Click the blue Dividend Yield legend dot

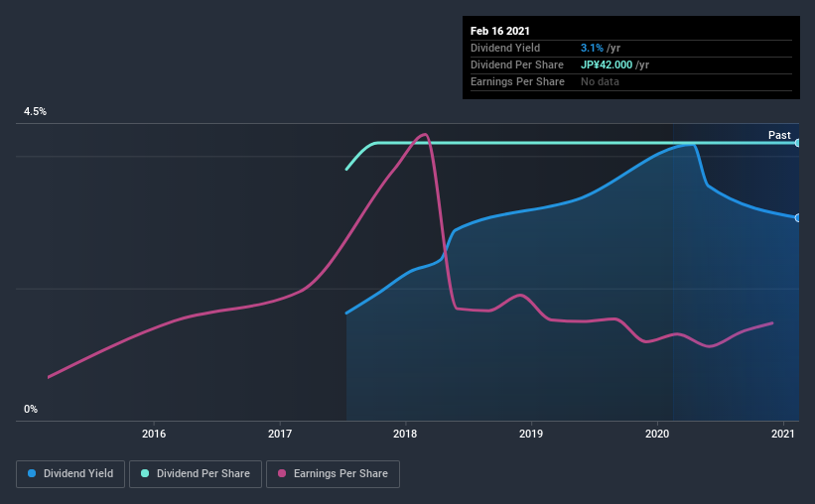(32, 473)
